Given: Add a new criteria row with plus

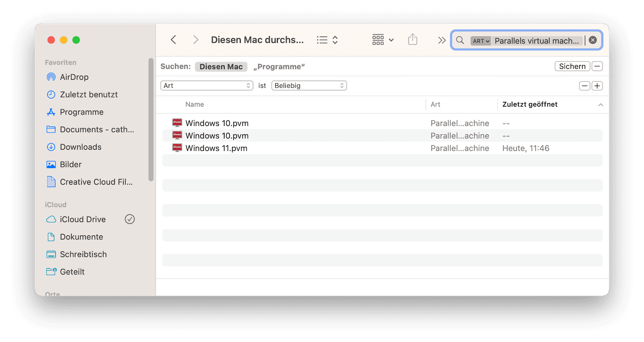Looking at the screenshot, I should click(x=597, y=86).
